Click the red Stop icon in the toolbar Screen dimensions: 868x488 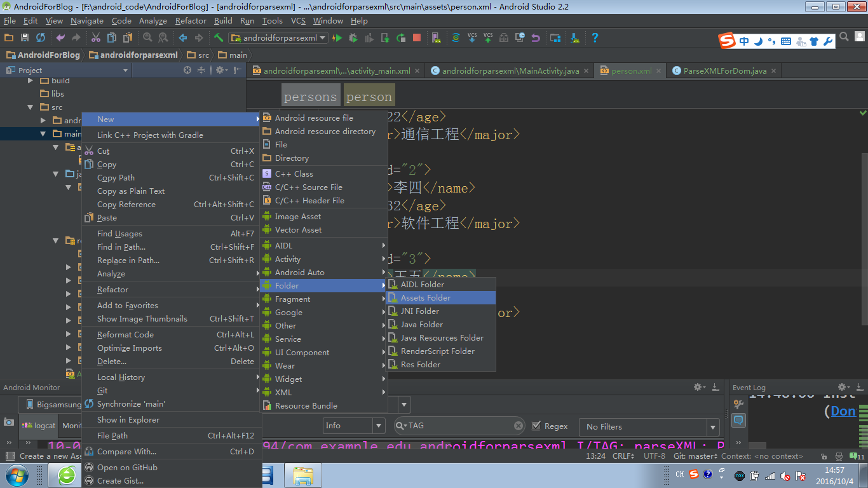tap(417, 37)
